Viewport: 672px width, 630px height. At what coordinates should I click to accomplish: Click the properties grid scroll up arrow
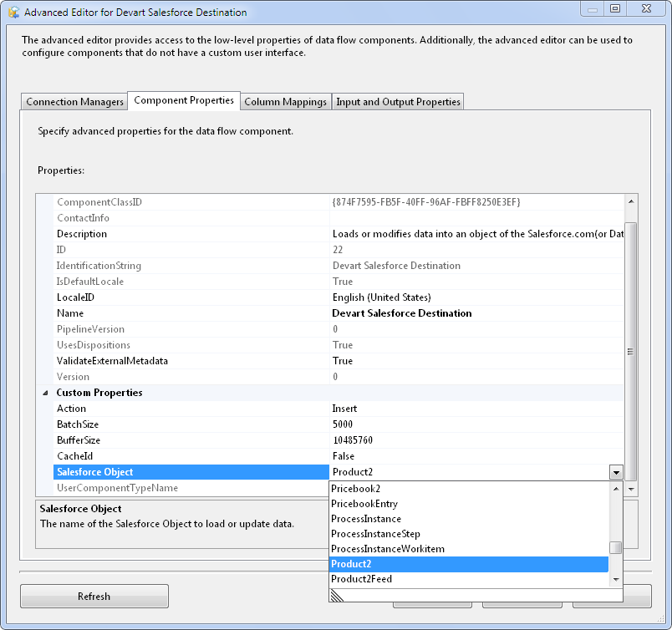click(631, 201)
